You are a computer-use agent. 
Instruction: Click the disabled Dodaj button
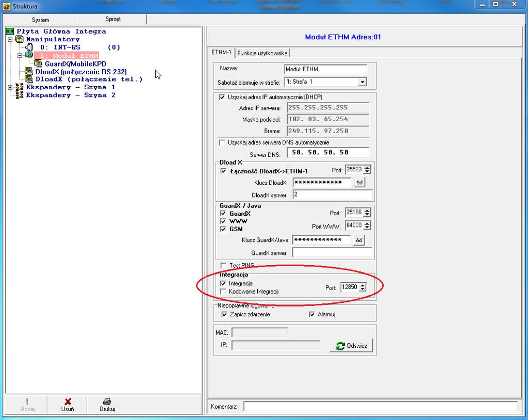[x=27, y=405]
